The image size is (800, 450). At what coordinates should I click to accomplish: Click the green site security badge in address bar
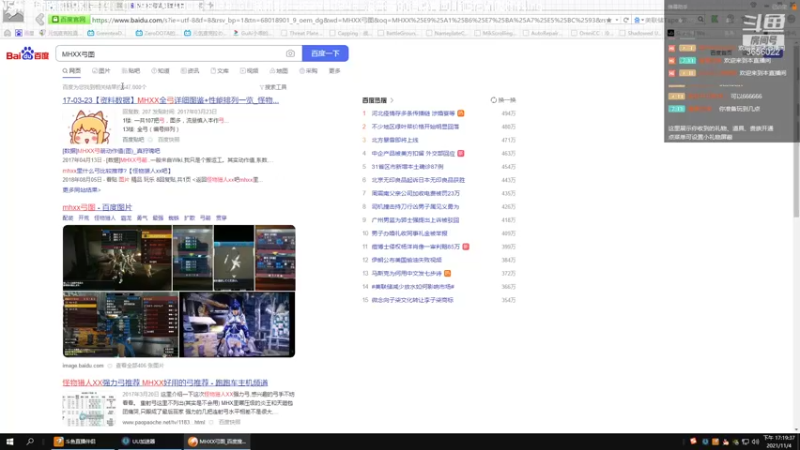point(69,20)
